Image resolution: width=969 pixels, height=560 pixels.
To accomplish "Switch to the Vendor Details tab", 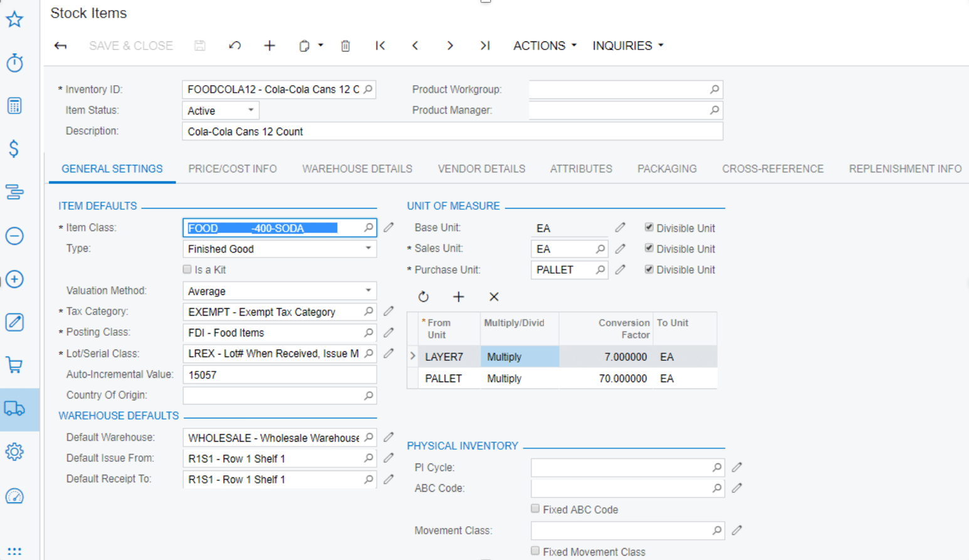I will (481, 169).
